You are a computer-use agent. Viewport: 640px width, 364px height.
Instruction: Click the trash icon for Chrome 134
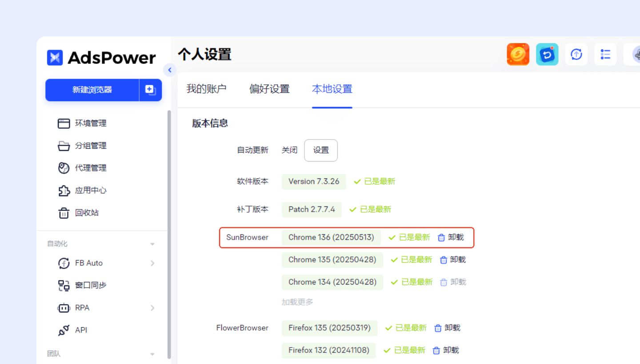444,282
